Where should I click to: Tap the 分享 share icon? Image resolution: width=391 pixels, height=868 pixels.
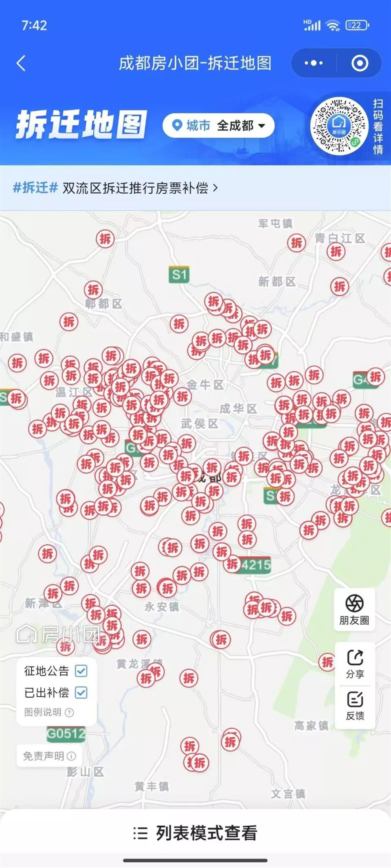click(x=355, y=664)
